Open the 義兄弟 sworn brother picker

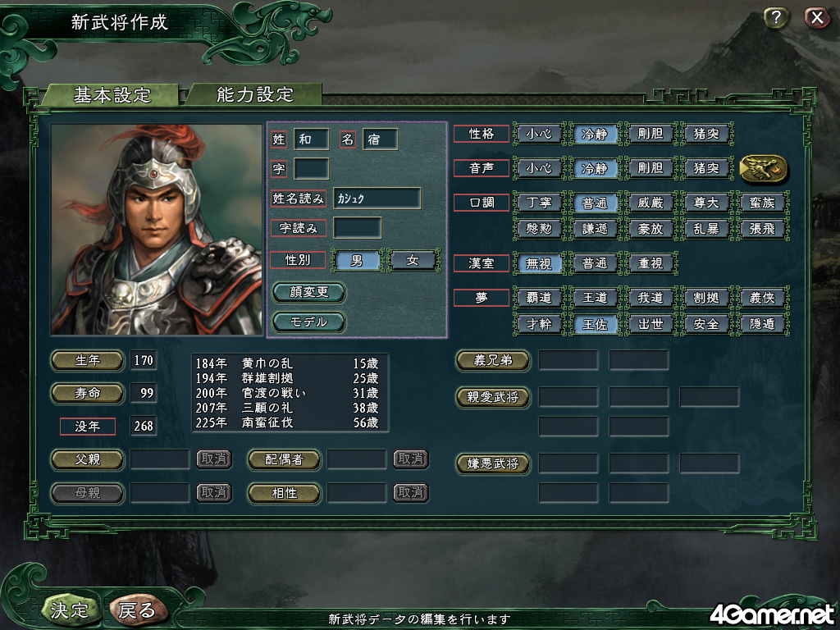pos(493,361)
